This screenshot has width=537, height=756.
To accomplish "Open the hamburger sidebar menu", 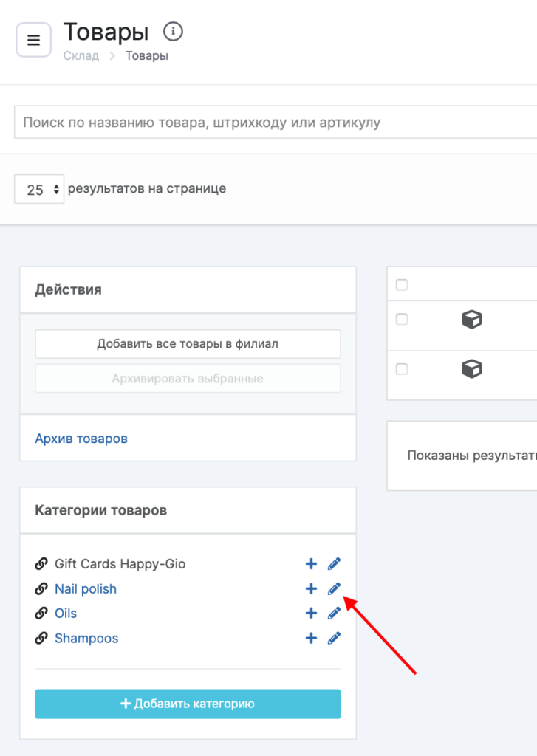I will [x=33, y=40].
